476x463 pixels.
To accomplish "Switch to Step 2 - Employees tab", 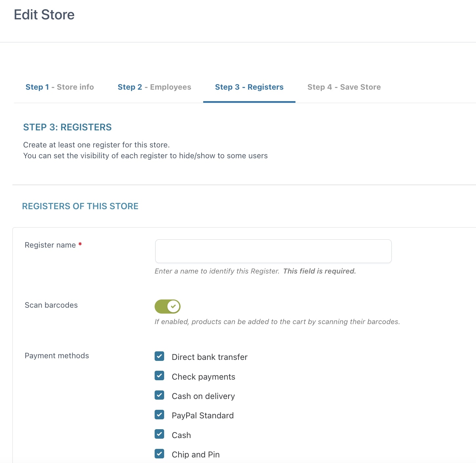I will [x=154, y=87].
